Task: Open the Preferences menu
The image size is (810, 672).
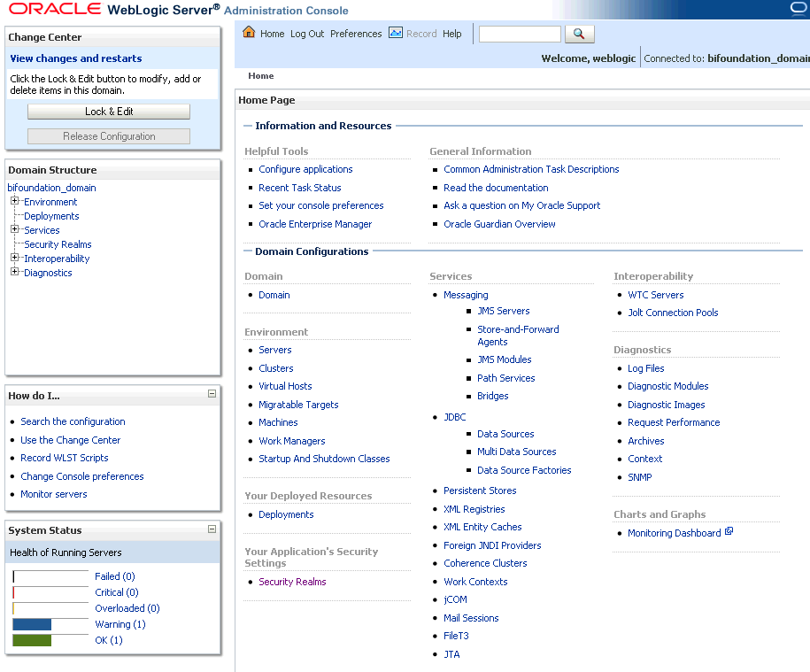Action: [x=355, y=34]
